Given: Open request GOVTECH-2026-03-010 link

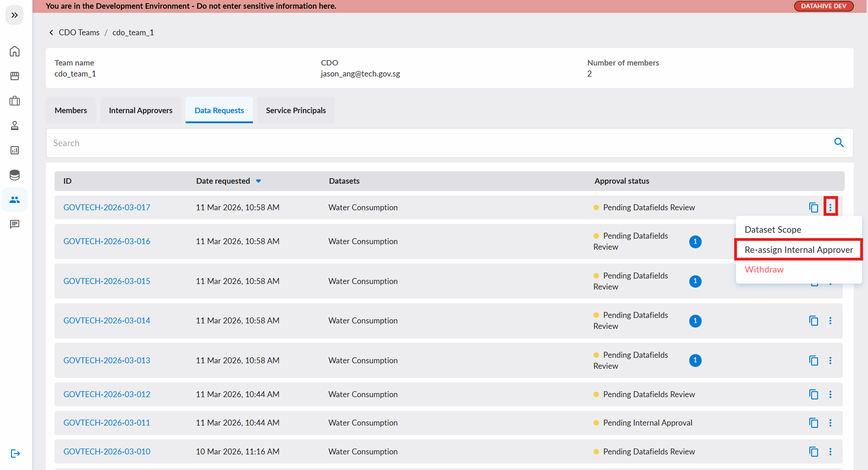Looking at the screenshot, I should [x=107, y=452].
